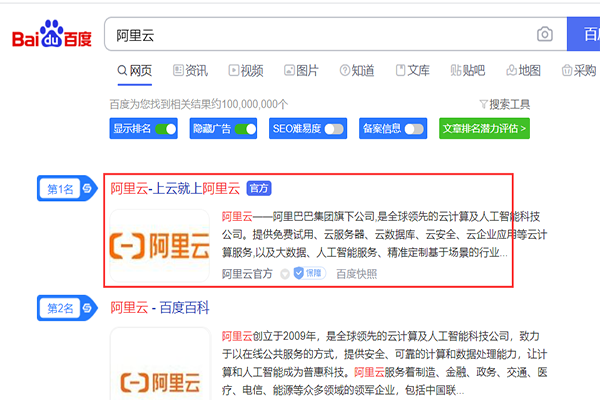Click 文章排名潜力评估 green button
600x400 pixels.
484,128
